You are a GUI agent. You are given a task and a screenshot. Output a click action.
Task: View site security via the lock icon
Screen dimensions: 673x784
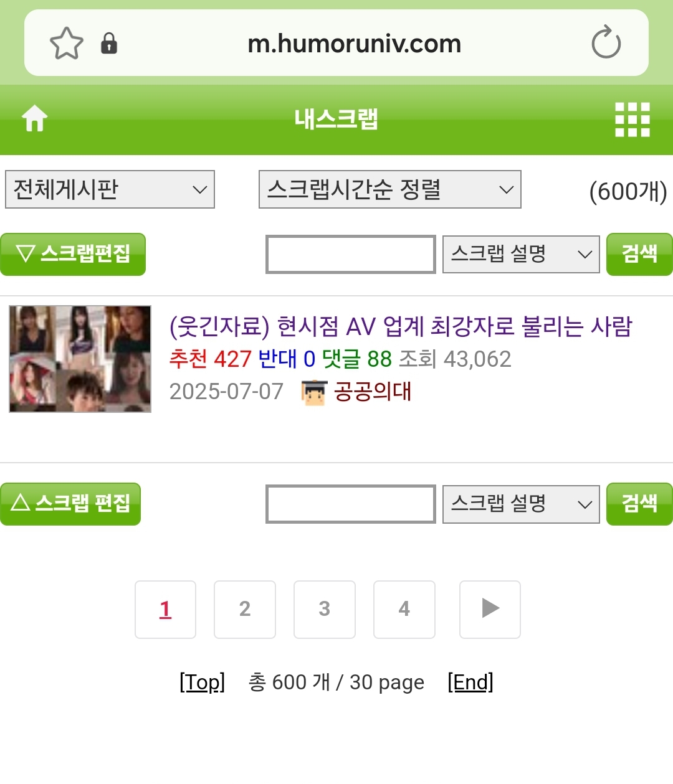pos(109,44)
